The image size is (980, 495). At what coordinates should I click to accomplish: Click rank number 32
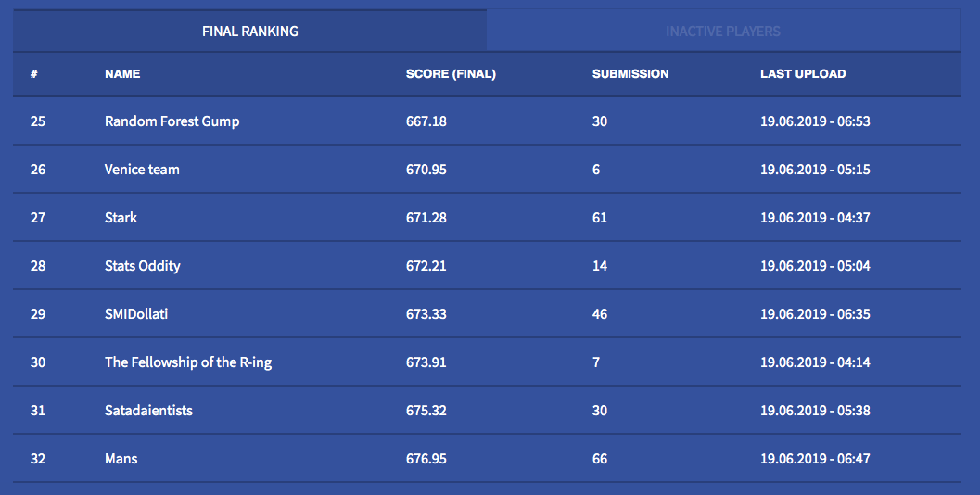point(38,459)
